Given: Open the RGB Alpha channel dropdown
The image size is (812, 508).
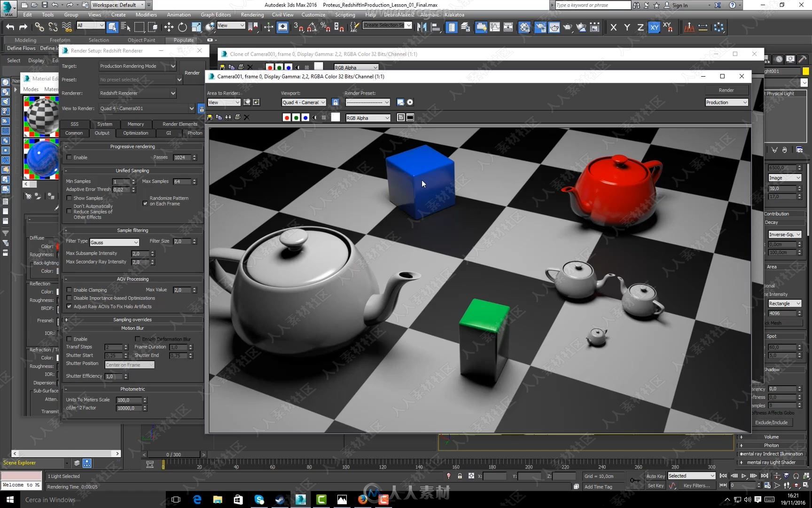Looking at the screenshot, I should (x=368, y=118).
